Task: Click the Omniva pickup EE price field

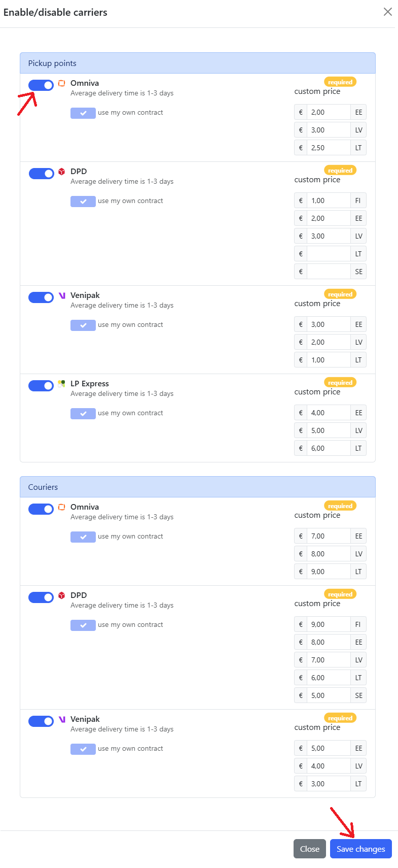Action: tap(329, 112)
